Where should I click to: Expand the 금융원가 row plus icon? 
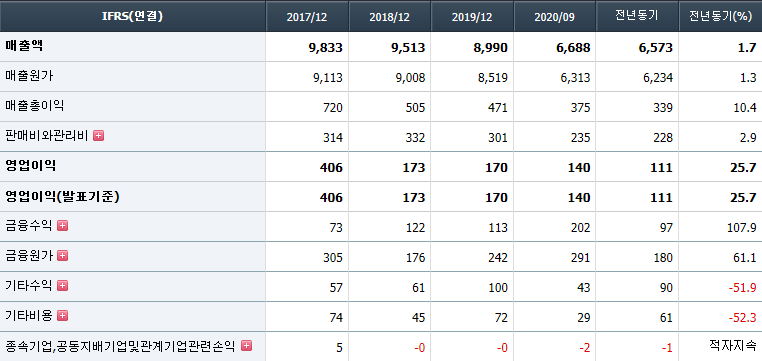tap(62, 256)
